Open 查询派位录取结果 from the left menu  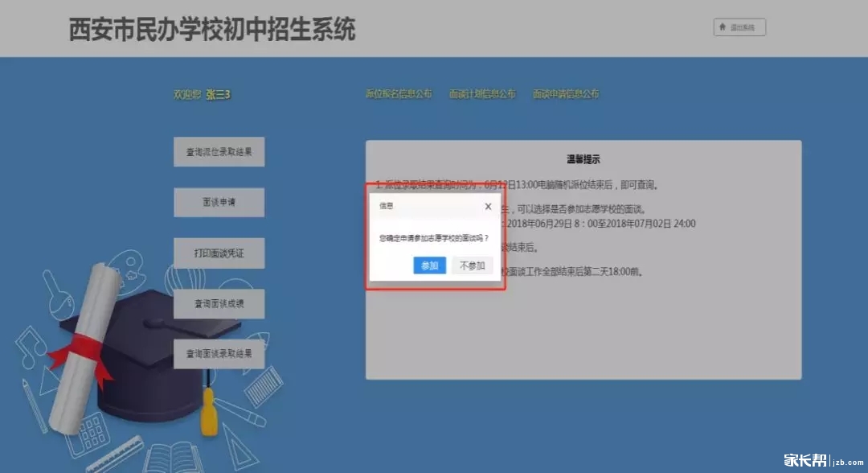coord(219,152)
